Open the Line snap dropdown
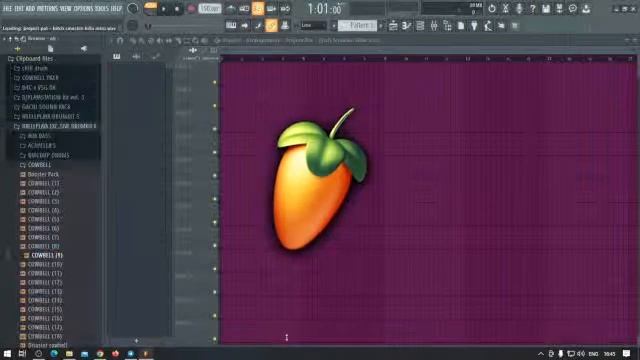640x360 pixels. [313, 26]
